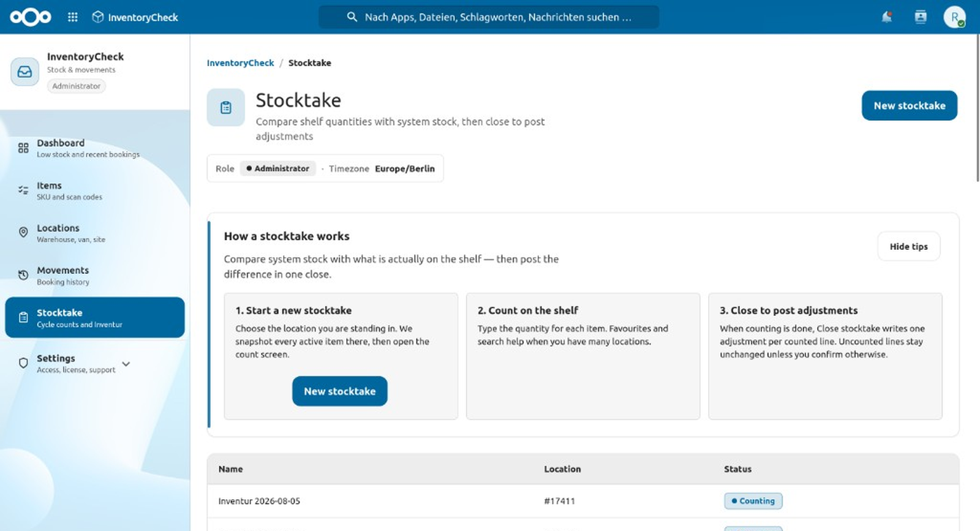This screenshot has width=980, height=531.
Task: Click the Name column header
Action: coord(231,469)
